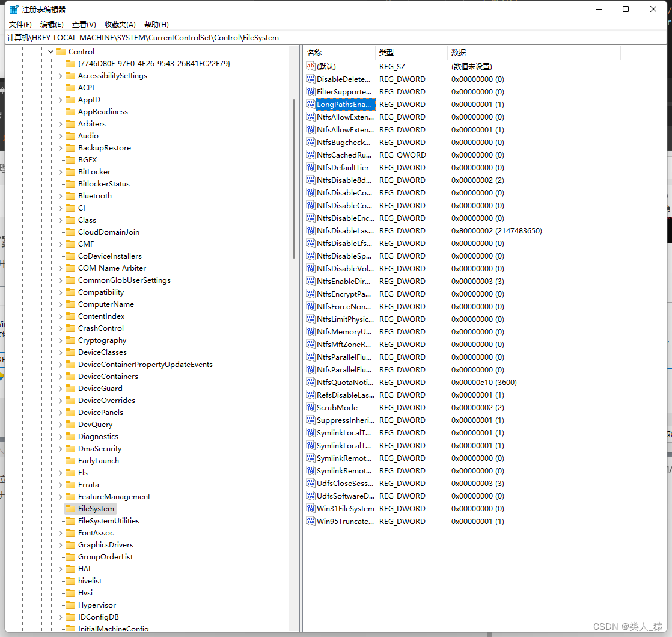Click the QWORD icon beside NtfsCachedRu...
This screenshot has height=637, width=672.
(x=310, y=155)
